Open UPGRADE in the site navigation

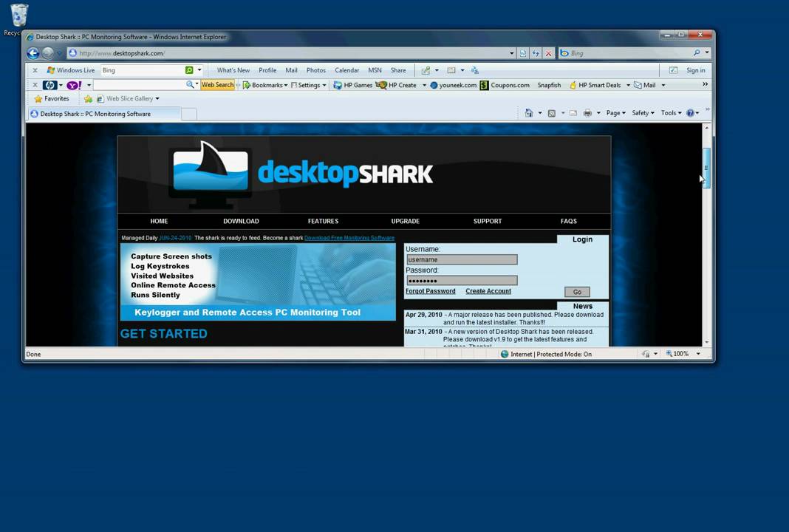point(405,221)
